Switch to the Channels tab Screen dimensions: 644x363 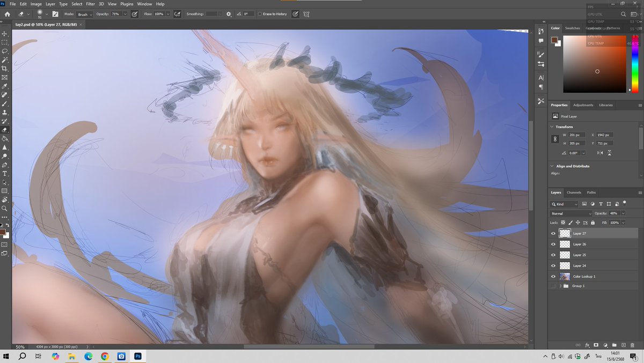[574, 192]
